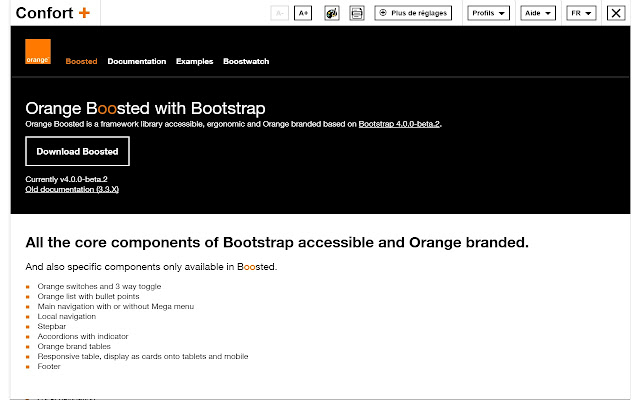Expand the FR language dropdown
Image resolution: width=640 pixels, height=400 pixels.
pos(581,13)
